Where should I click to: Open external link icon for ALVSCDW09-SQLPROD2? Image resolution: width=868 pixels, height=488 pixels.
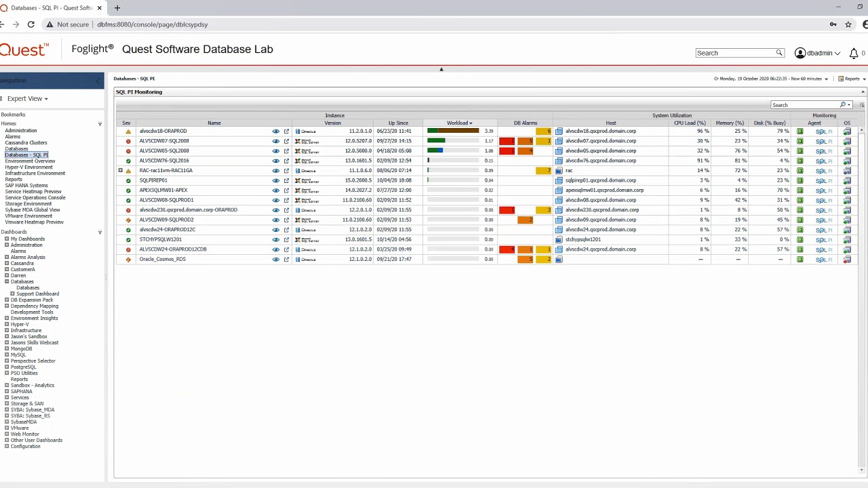(x=286, y=220)
